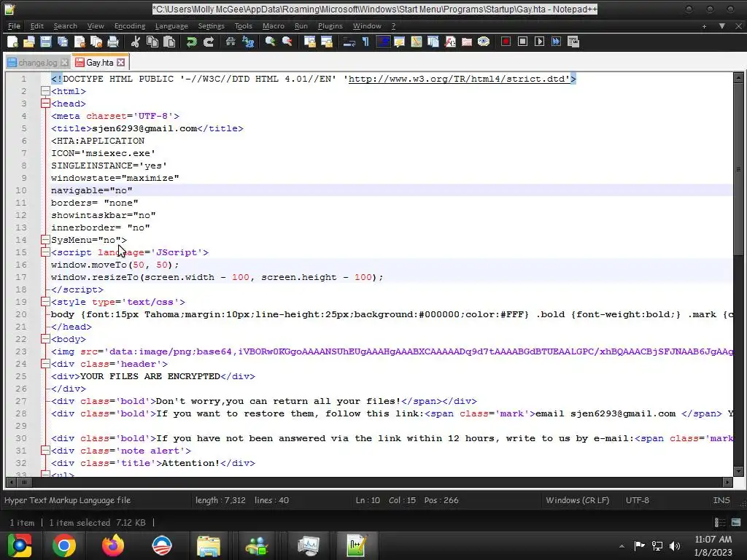
Task: Open the File menu
Action: [x=15, y=26]
